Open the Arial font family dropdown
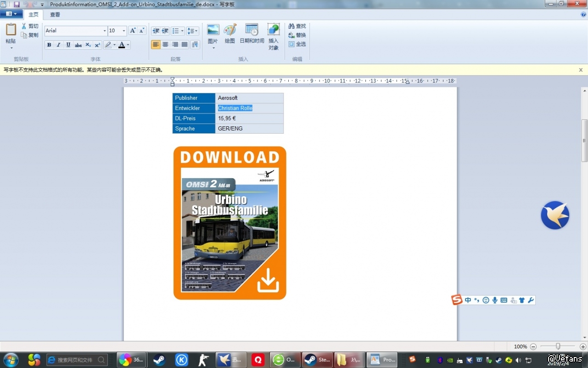Image resolution: width=588 pixels, height=368 pixels. click(105, 31)
